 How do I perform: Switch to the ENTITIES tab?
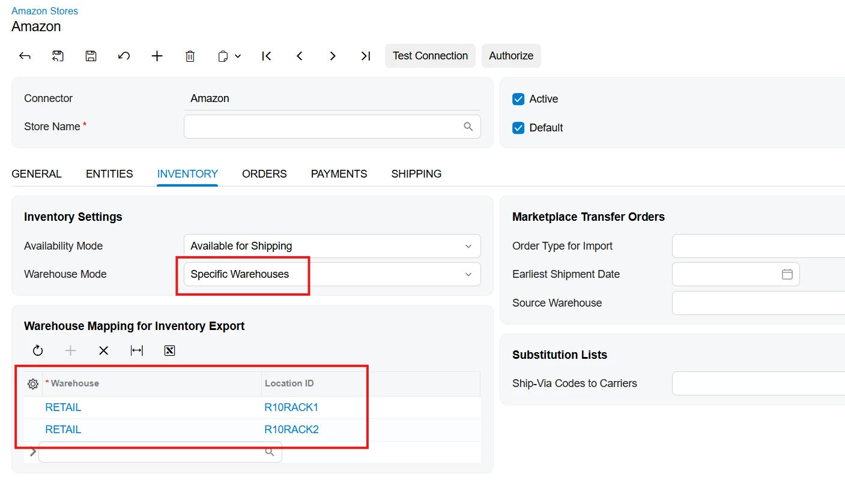pyautogui.click(x=109, y=174)
